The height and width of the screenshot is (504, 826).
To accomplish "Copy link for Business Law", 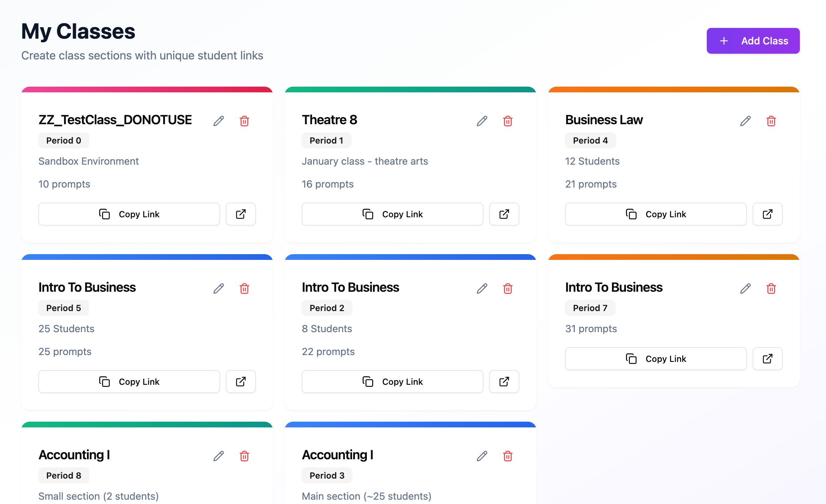I will [656, 214].
